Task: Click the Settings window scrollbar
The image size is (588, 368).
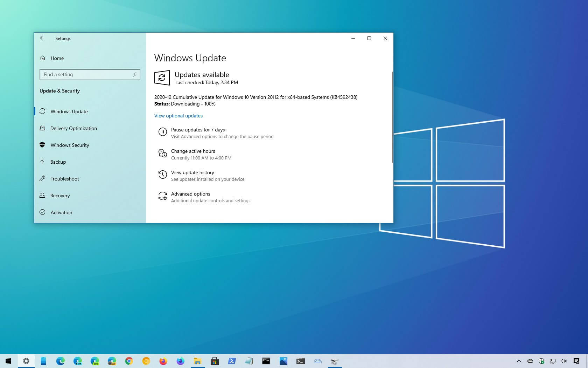Action: pos(391,116)
